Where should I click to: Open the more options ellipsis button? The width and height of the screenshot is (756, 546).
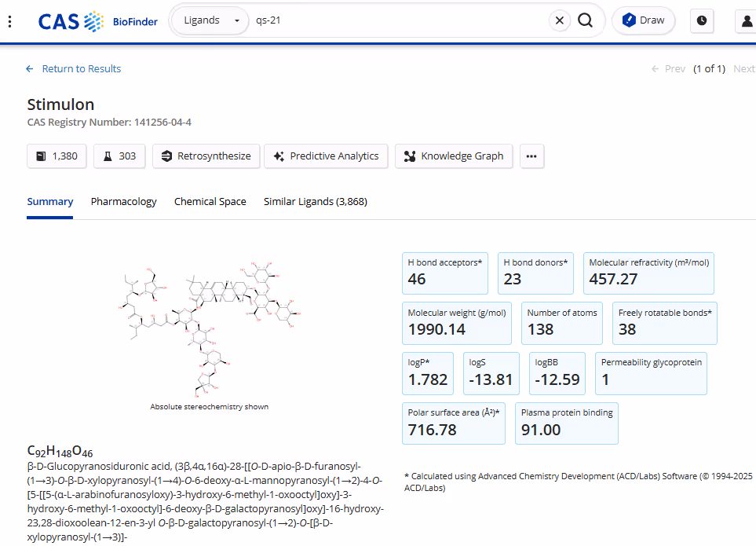[531, 156]
